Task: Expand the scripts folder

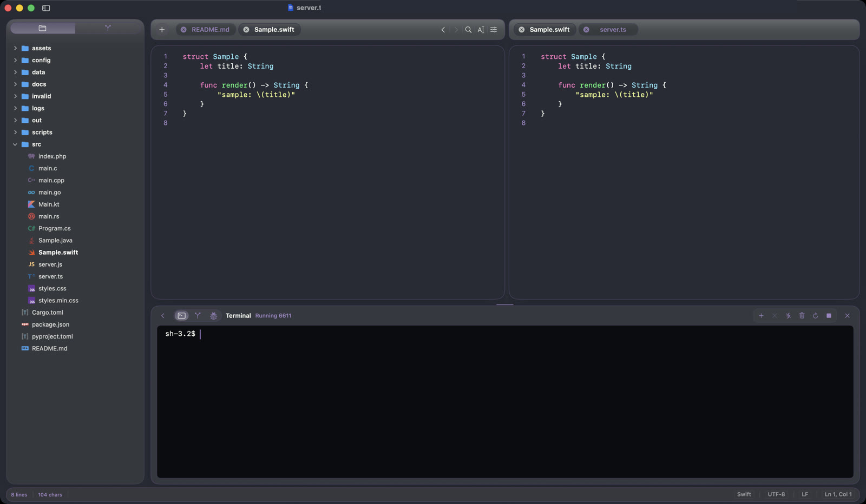Action: point(15,132)
